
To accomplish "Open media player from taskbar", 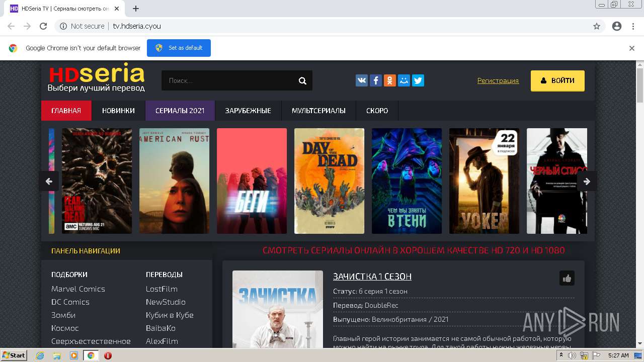I will tap(74, 355).
